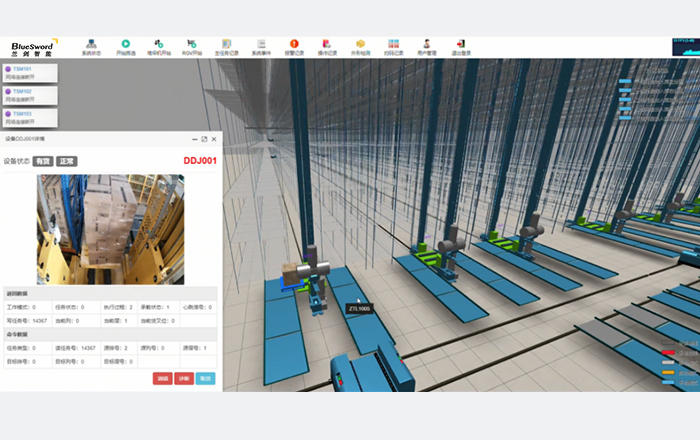Screen dimensions: 700x440
Task: Select the TSM101 device notification card
Action: coord(28,73)
